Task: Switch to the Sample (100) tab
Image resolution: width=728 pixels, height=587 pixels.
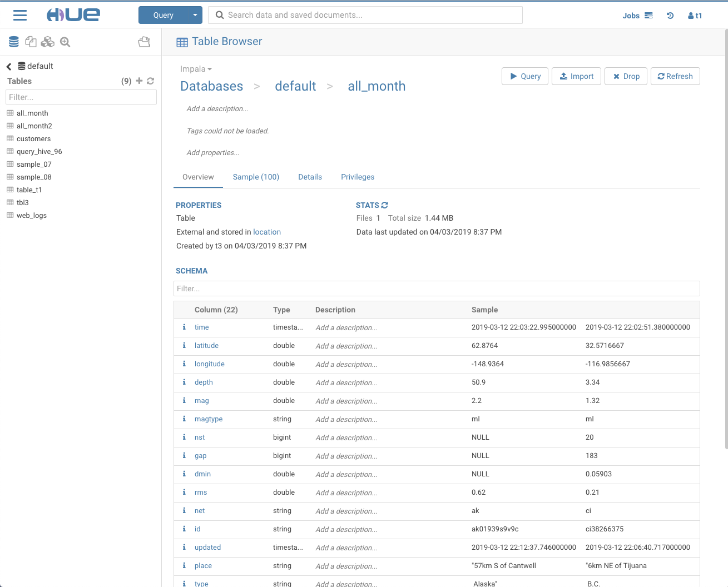Action: pos(256,177)
